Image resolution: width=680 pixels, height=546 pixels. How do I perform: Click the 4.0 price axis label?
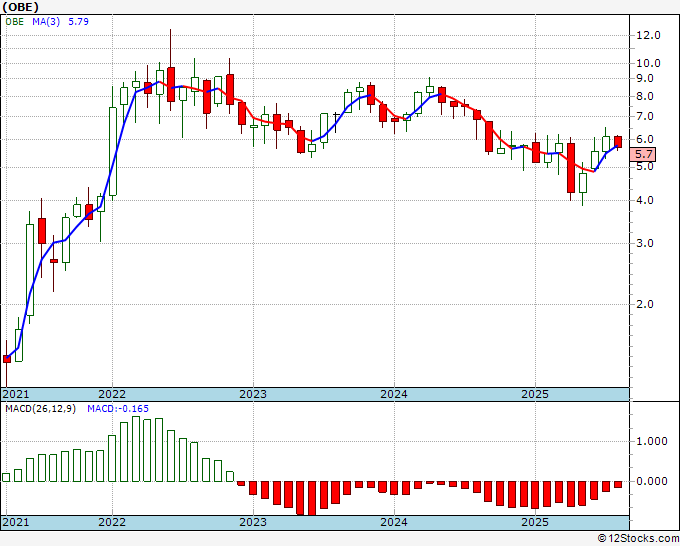pos(645,200)
